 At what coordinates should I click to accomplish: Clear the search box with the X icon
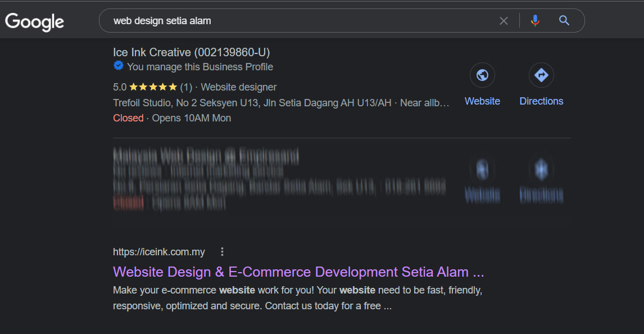(504, 21)
